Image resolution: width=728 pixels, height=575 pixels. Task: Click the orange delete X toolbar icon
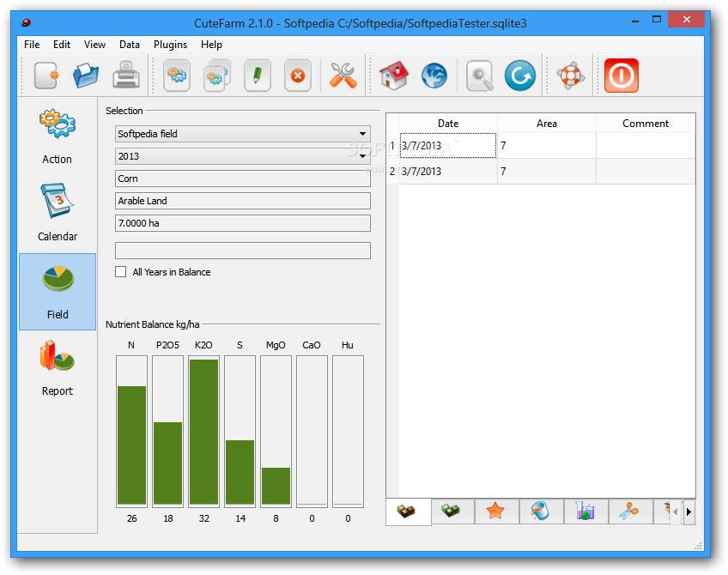pos(298,76)
